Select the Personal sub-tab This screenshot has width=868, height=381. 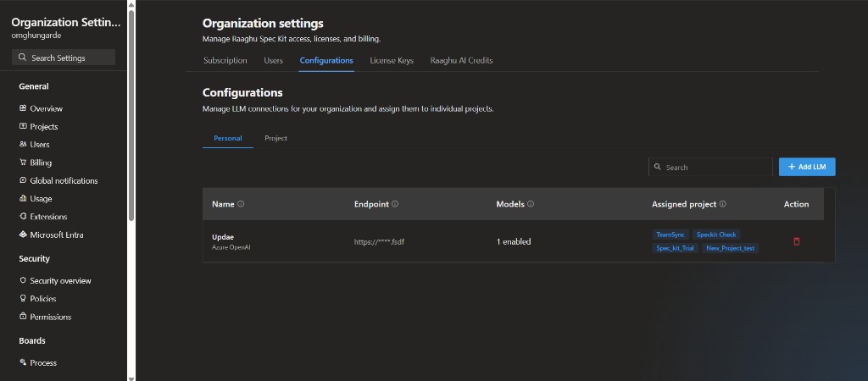228,138
